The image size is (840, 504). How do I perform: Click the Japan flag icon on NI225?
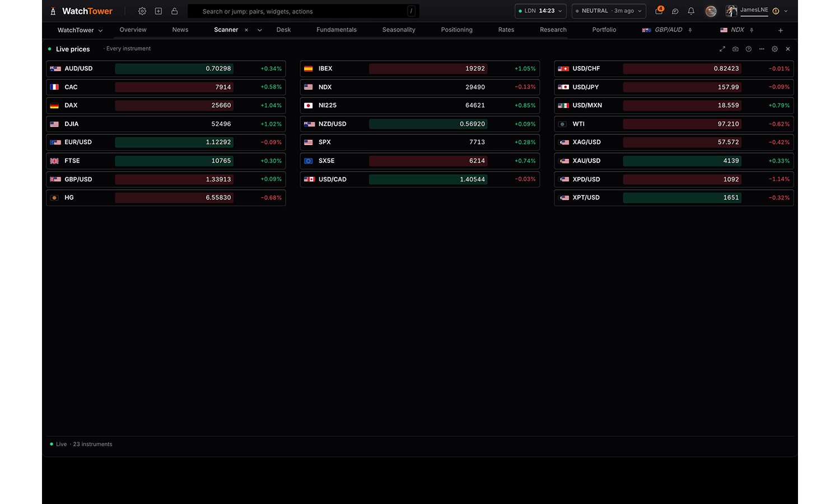(x=309, y=105)
